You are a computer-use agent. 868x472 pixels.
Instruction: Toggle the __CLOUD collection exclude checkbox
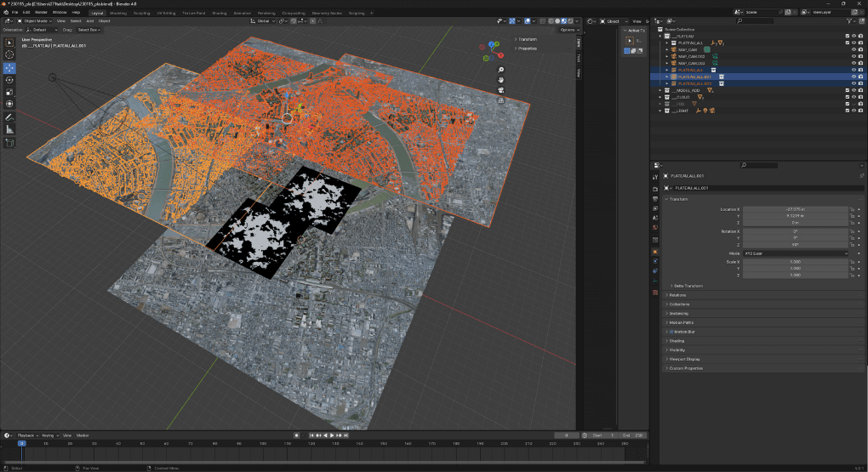[847, 97]
